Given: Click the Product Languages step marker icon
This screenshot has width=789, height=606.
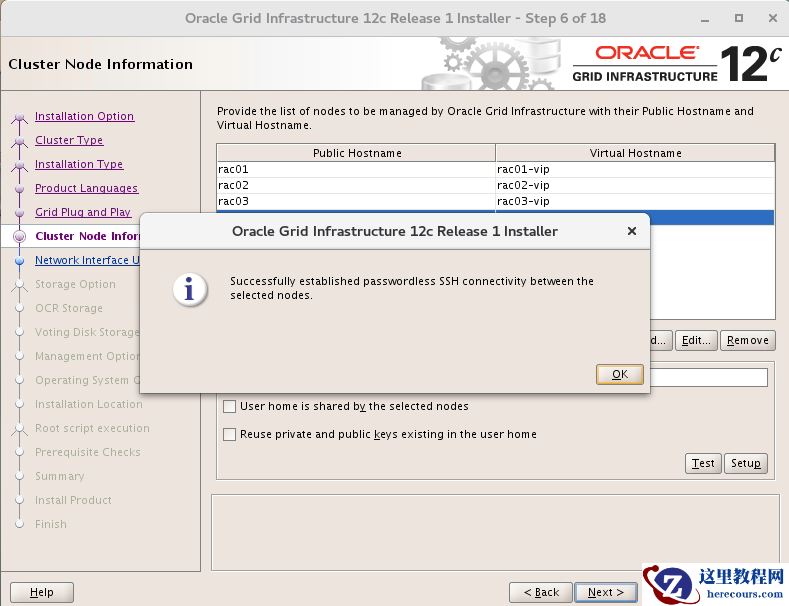Looking at the screenshot, I should (20, 189).
